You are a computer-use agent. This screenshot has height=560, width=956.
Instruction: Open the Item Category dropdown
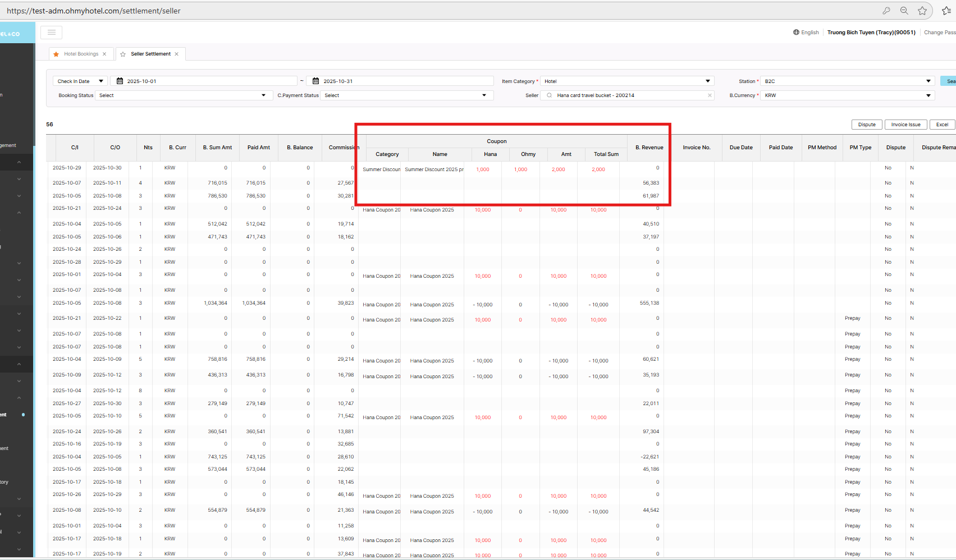(x=626, y=81)
